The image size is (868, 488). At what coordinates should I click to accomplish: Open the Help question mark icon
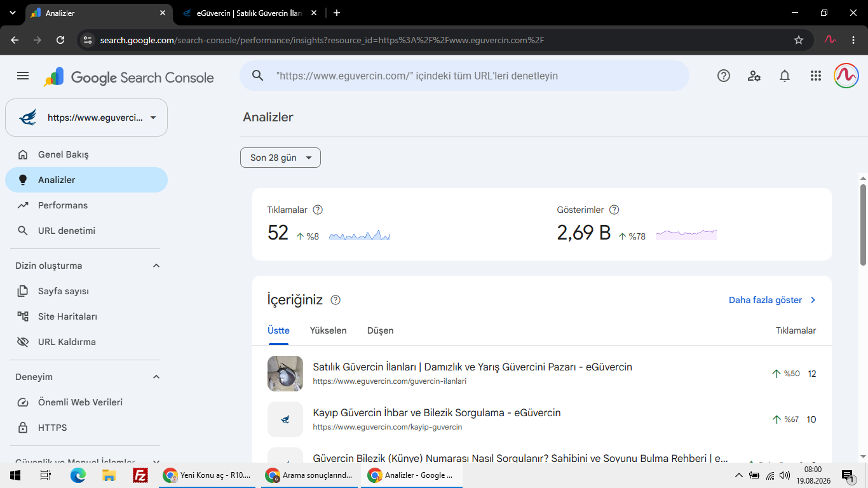(723, 76)
